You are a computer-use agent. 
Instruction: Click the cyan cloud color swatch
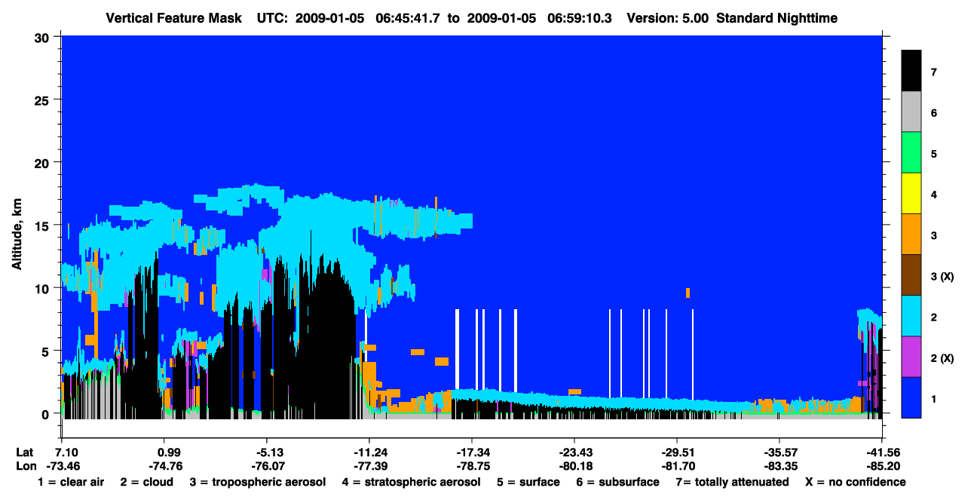pos(911,316)
